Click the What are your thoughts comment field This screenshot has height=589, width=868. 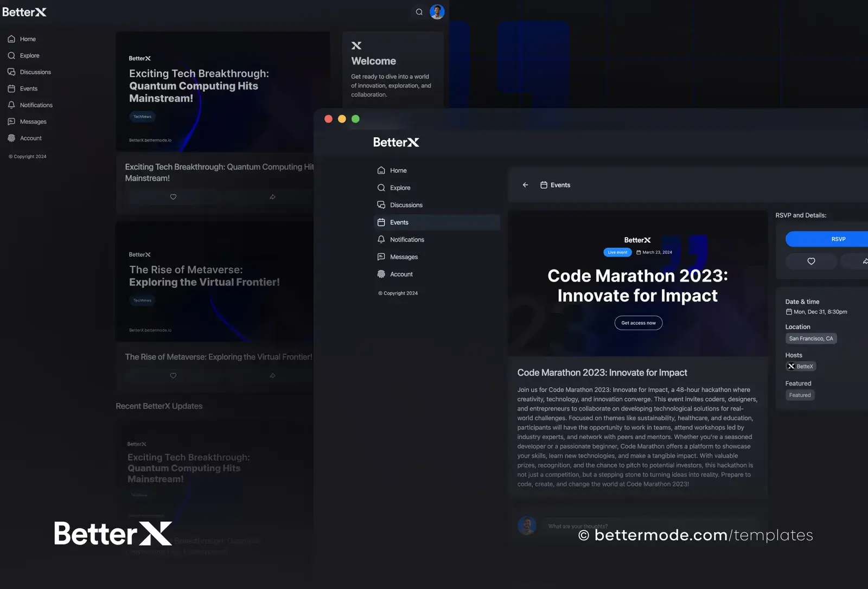pyautogui.click(x=651, y=526)
